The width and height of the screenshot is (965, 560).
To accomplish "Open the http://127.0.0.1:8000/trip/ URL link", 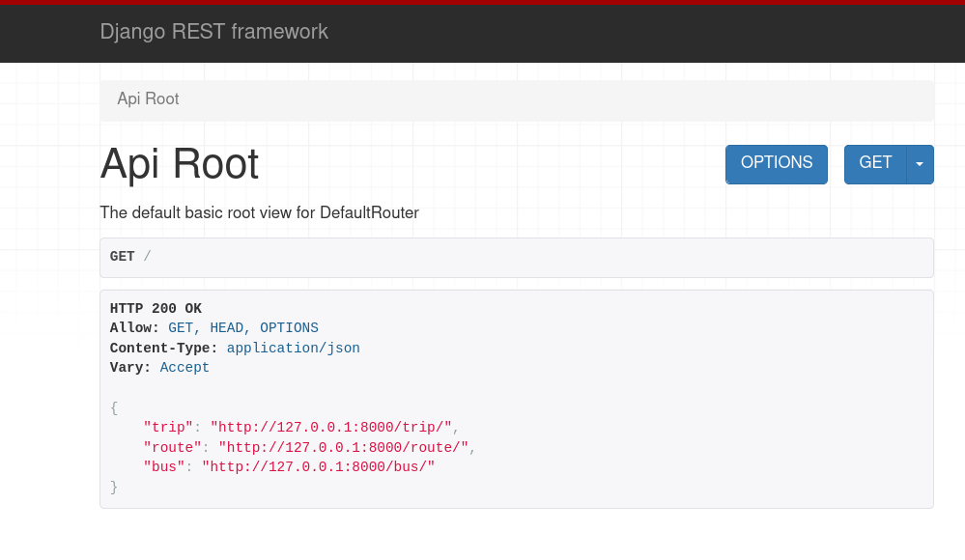I will 331,428.
